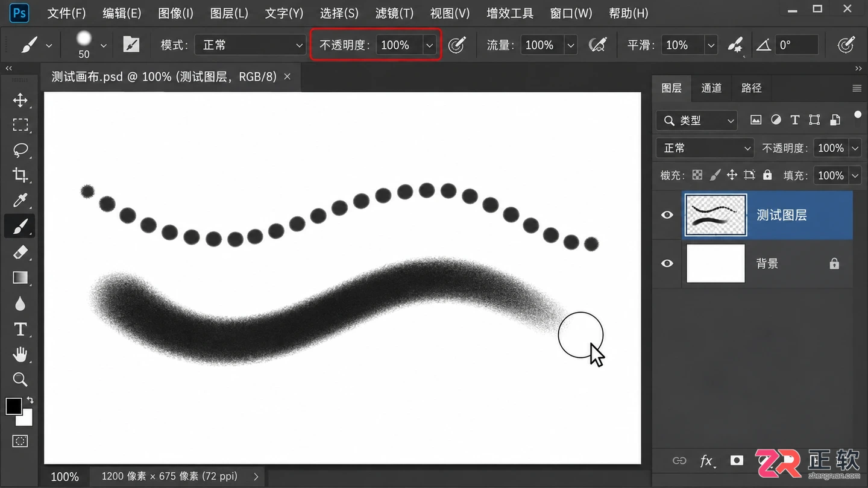Swap foreground and background colors
The width and height of the screenshot is (868, 488).
click(30, 400)
